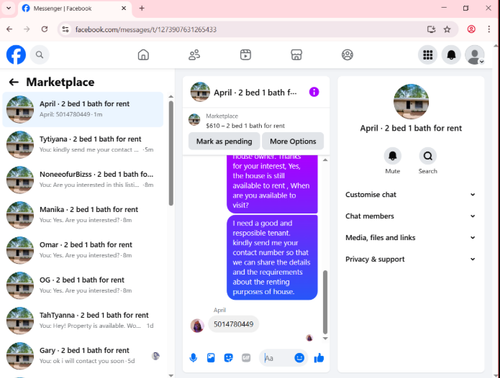Expand Media, files and links section
500x378 pixels.
pyautogui.click(x=410, y=238)
